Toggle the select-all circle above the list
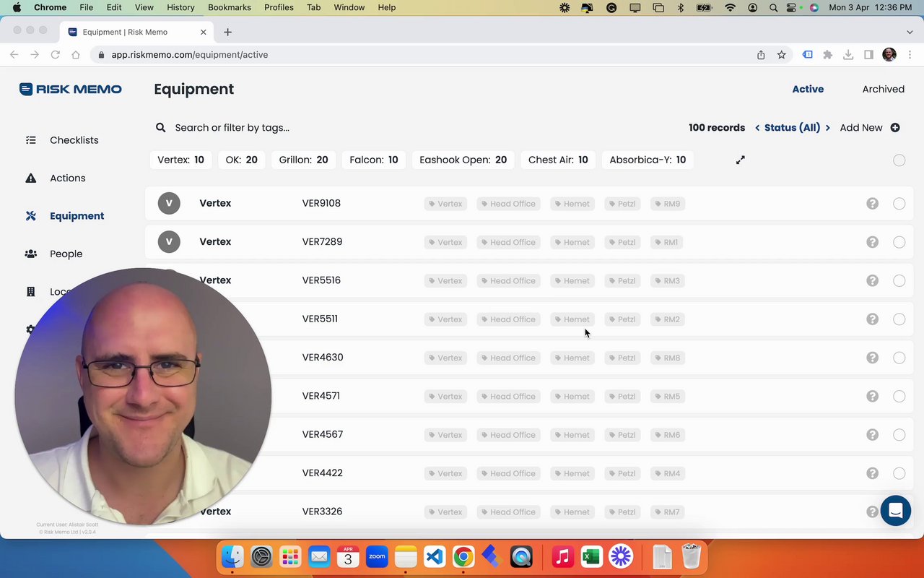This screenshot has width=924, height=578. click(899, 160)
